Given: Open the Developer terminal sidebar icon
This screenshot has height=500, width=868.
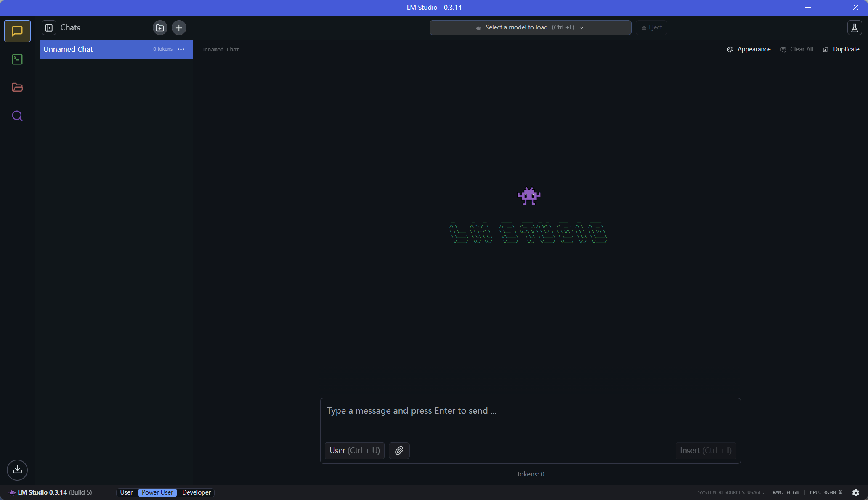Looking at the screenshot, I should [17, 59].
